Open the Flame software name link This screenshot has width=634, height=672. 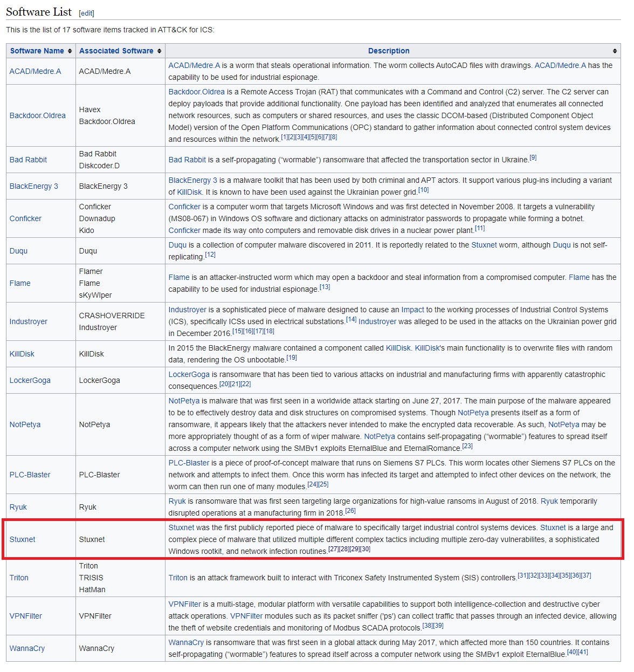[20, 283]
